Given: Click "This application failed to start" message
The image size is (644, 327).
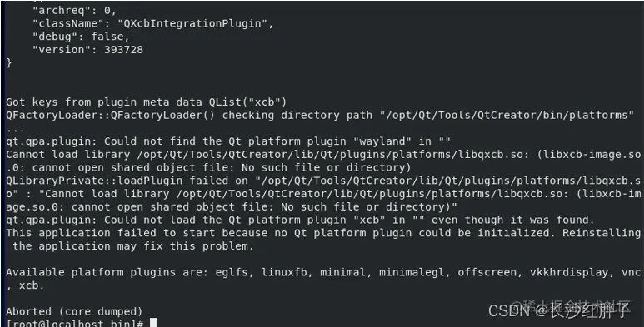Looking at the screenshot, I should pyautogui.click(x=110, y=233).
